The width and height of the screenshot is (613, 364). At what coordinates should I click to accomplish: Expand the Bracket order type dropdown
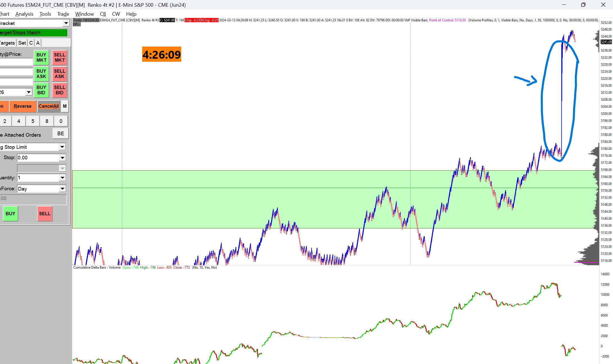(66, 23)
